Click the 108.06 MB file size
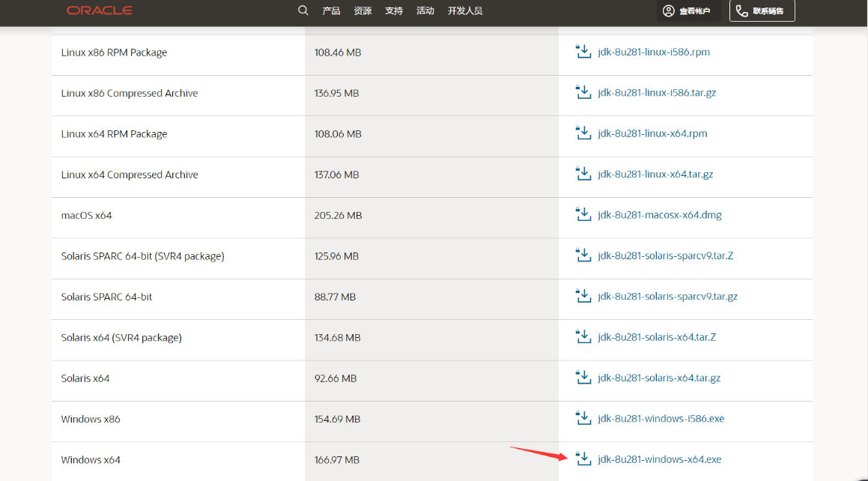Image resolution: width=868 pixels, height=481 pixels. (x=338, y=134)
